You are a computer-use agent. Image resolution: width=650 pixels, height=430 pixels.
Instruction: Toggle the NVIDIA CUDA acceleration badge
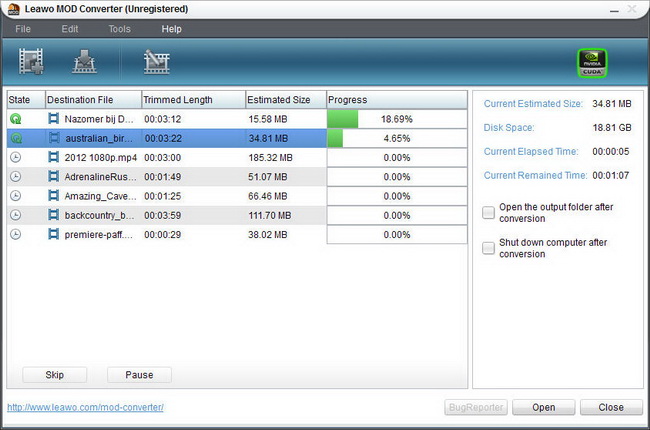click(x=592, y=63)
